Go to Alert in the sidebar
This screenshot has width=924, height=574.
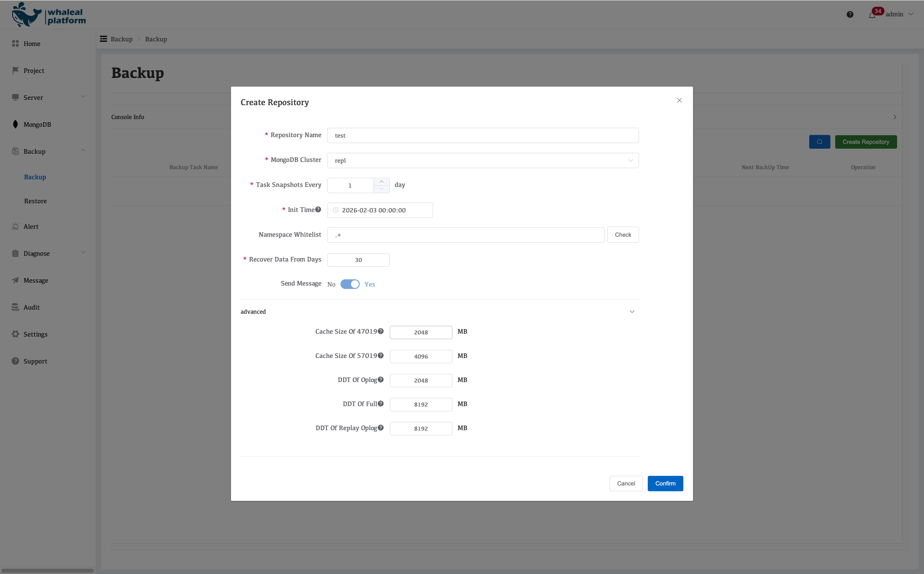click(31, 227)
